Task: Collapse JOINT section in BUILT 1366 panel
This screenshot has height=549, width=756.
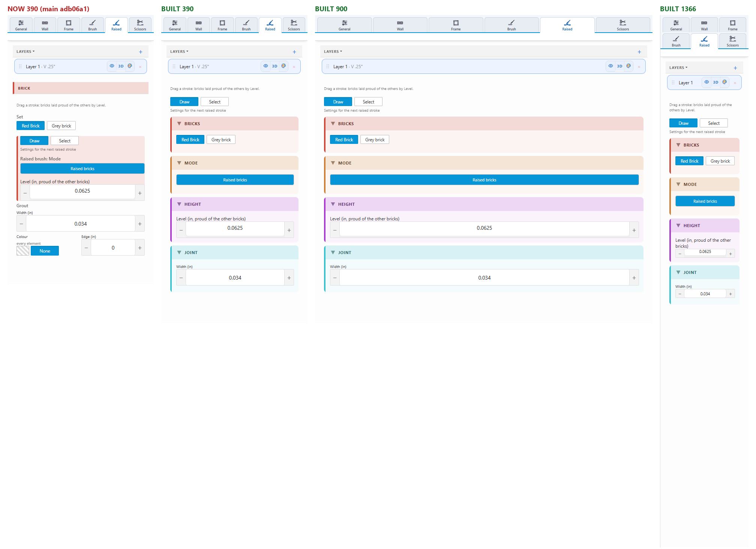Action: point(678,272)
